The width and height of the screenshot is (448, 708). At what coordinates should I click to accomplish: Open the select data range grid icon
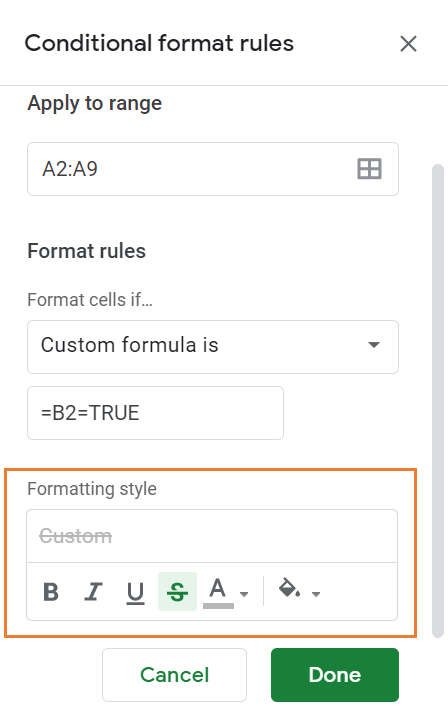coord(369,169)
